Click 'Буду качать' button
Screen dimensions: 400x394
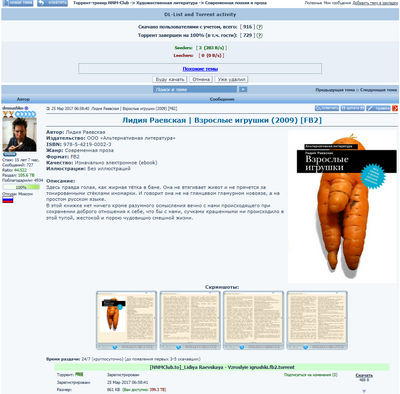pos(170,79)
